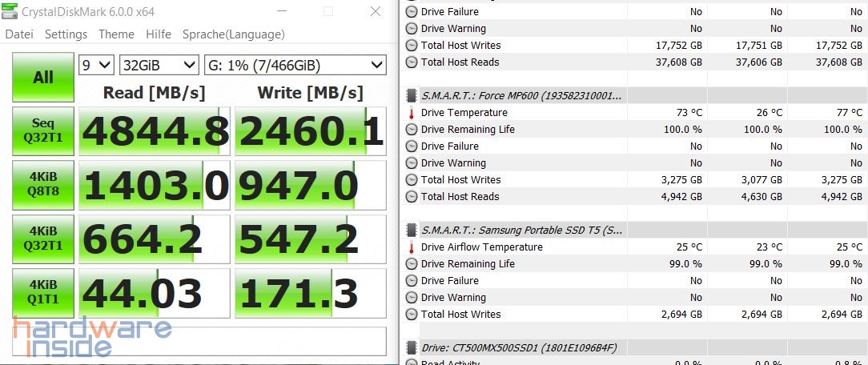This screenshot has width=868, height=365.
Task: Click the MP600 Total Host Reads icon
Action: [412, 197]
